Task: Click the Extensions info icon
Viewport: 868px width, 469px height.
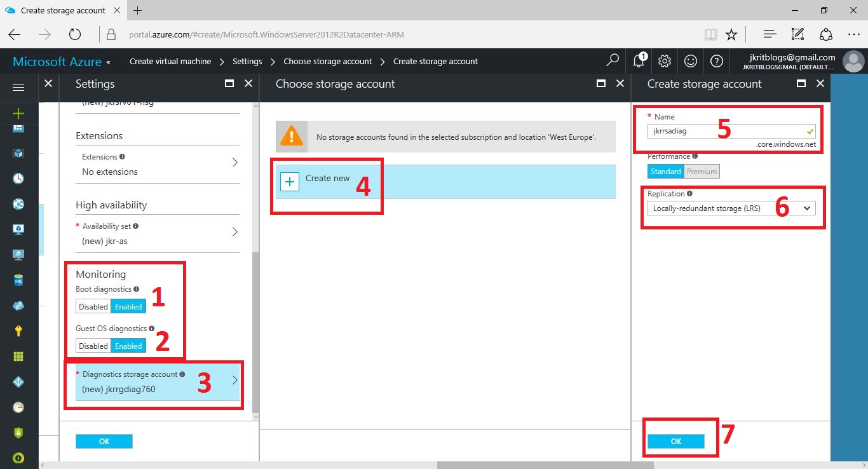Action: [x=122, y=156]
